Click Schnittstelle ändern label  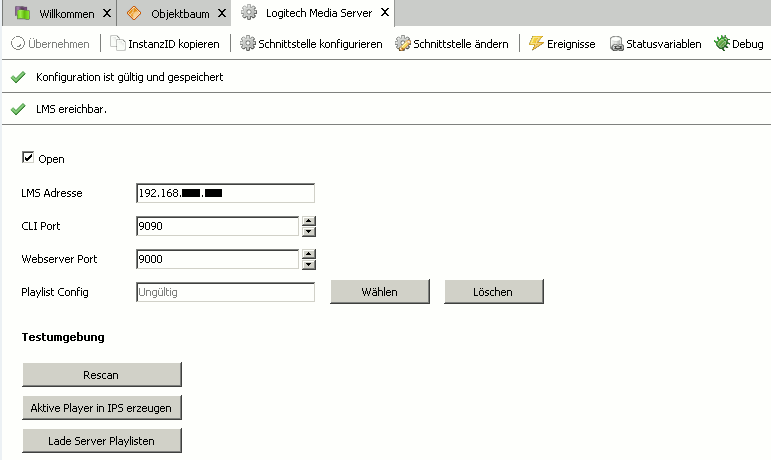461,44
